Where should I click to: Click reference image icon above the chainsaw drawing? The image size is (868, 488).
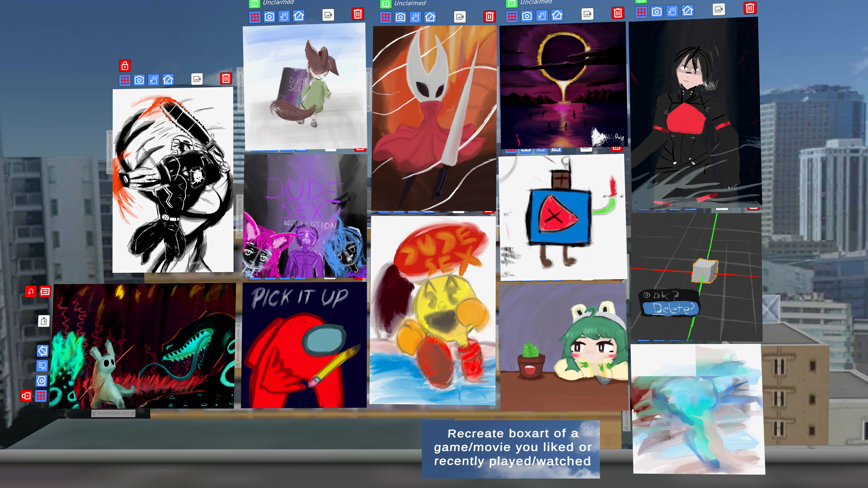pyautogui.click(x=197, y=79)
